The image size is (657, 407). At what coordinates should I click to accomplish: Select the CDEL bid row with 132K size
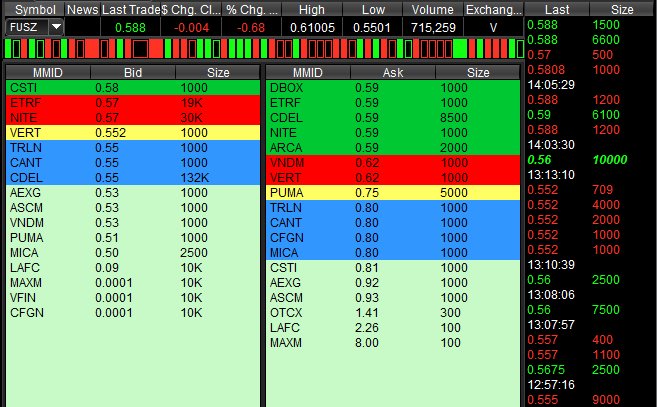point(133,178)
